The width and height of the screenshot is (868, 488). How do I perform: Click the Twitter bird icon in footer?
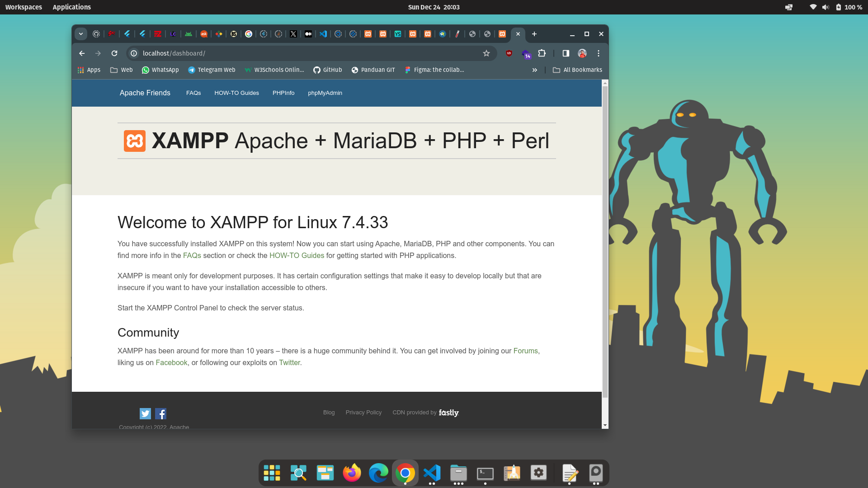[145, 413]
